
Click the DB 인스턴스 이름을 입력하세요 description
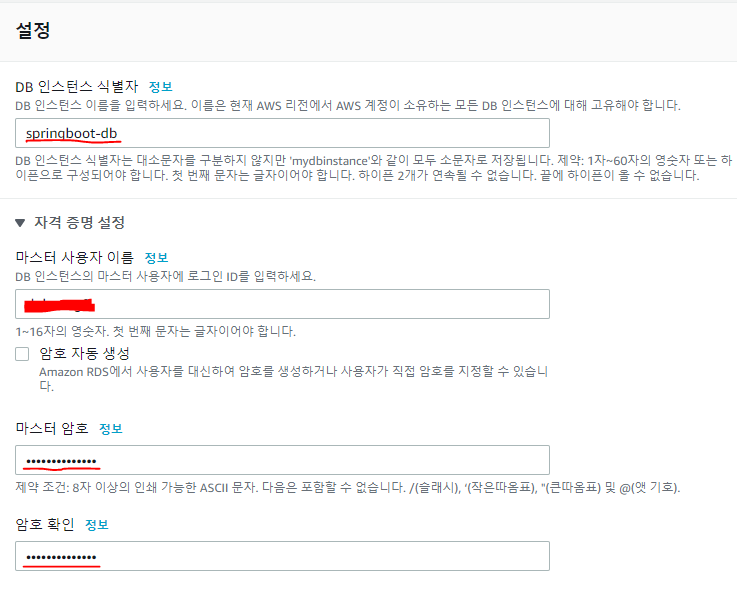[x=347, y=105]
